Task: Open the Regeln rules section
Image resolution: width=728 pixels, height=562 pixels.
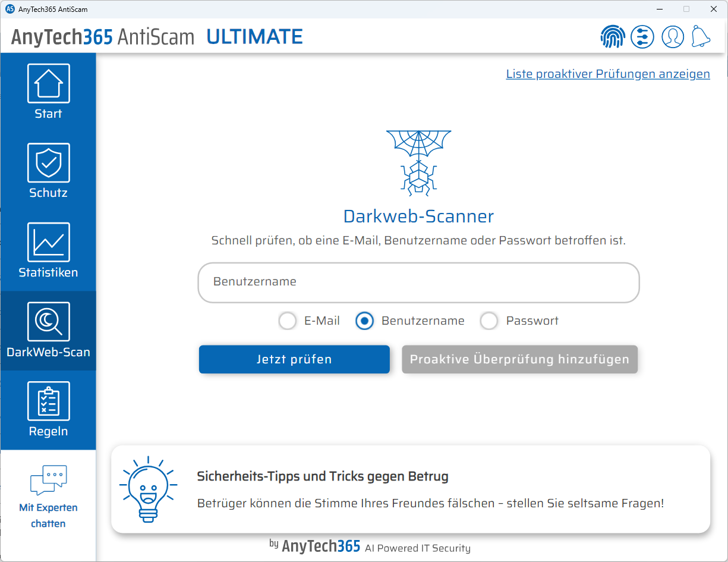Action: [48, 409]
